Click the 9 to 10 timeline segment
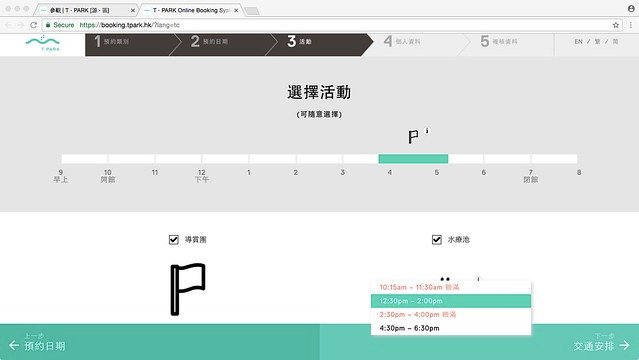 84,159
